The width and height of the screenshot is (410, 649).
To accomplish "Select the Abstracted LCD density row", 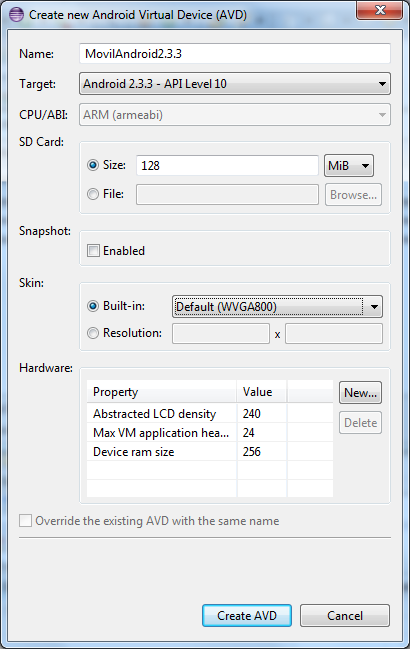I will coord(210,413).
